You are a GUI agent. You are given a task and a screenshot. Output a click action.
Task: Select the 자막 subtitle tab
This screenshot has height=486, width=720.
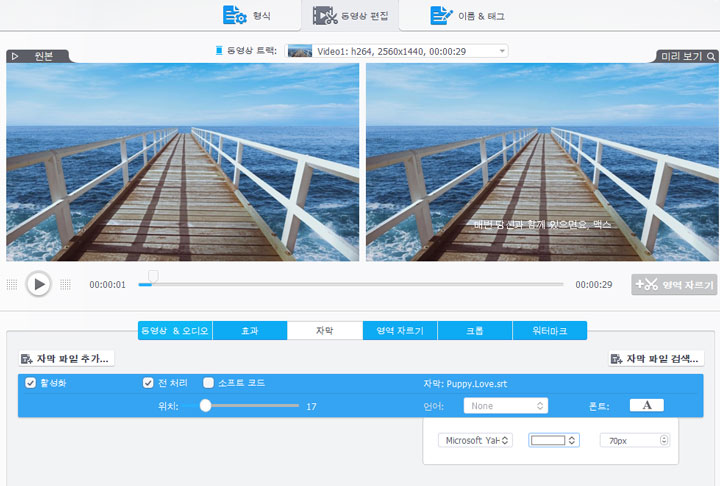pos(325,330)
